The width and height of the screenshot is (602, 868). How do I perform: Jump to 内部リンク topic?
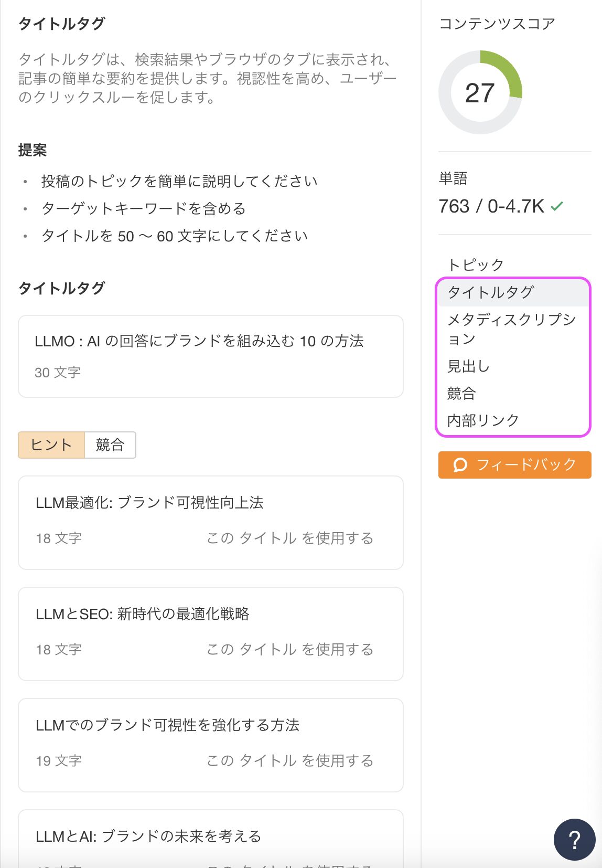point(483,420)
